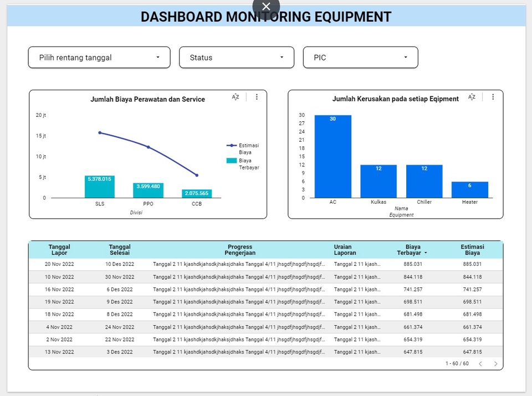Click the Divisi axis label
This screenshot has width=532, height=396.
136,213
